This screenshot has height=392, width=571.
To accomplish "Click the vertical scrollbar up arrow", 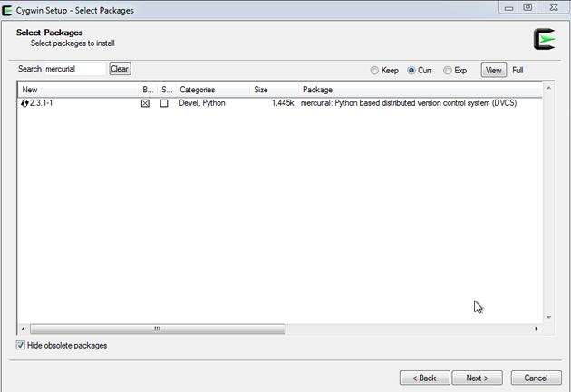I will click(x=548, y=88).
